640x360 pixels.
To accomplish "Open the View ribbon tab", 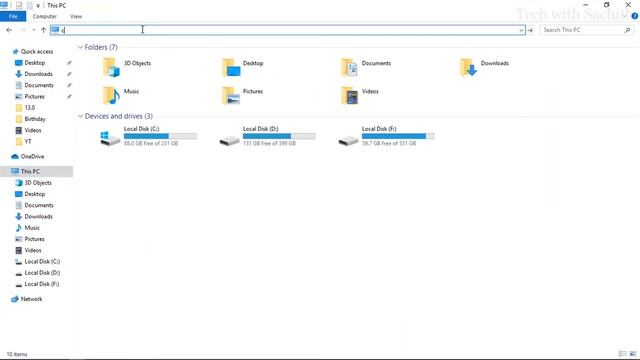I will point(76,16).
